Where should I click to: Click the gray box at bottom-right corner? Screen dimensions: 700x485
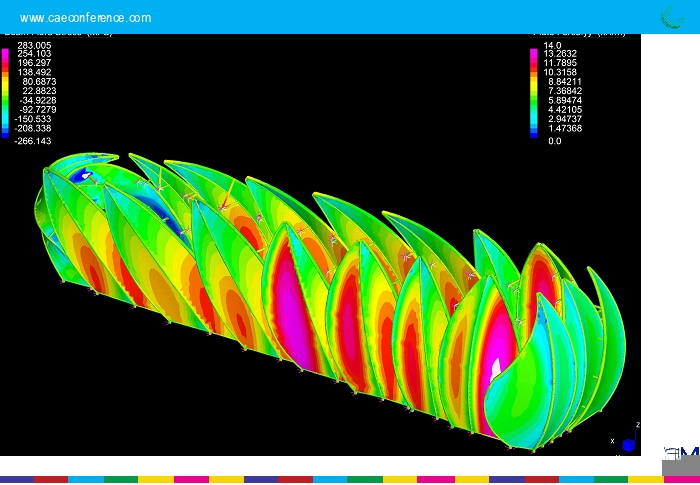point(680,468)
